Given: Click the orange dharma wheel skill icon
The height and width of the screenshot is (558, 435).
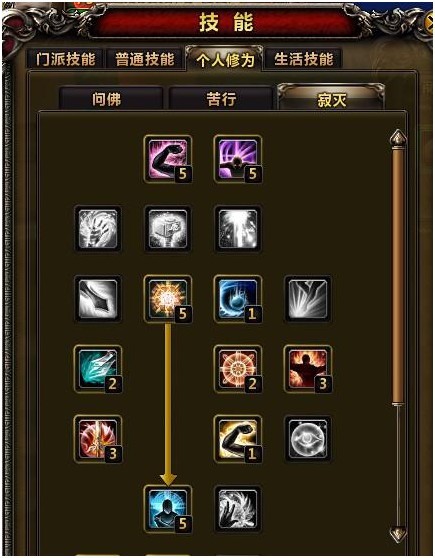Looking at the screenshot, I should click(238, 369).
